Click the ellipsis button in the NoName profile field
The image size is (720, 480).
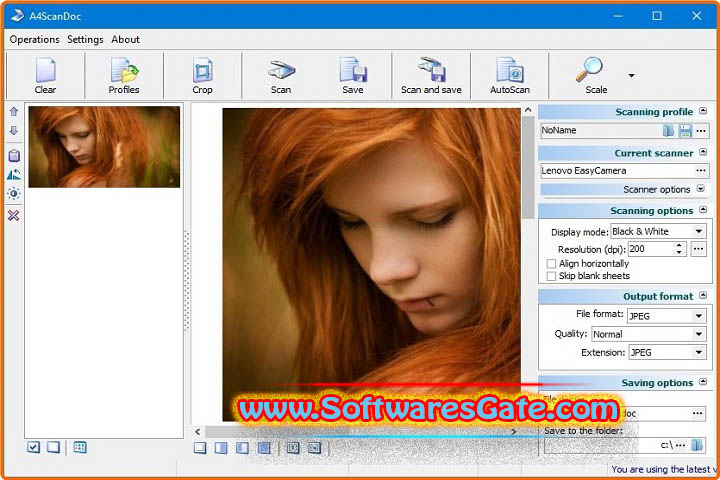[x=701, y=131]
